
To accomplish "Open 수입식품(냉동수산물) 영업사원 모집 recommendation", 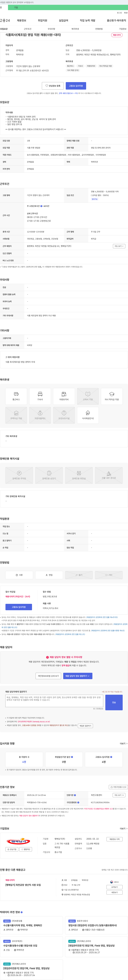I will click(x=20, y=945).
